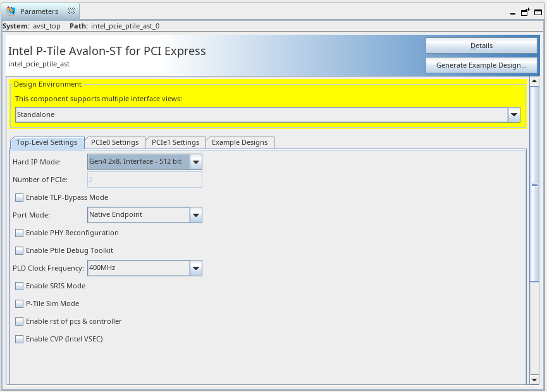
Task: Open the Design Environment Standalone dropdown arrow
Action: pyautogui.click(x=514, y=114)
